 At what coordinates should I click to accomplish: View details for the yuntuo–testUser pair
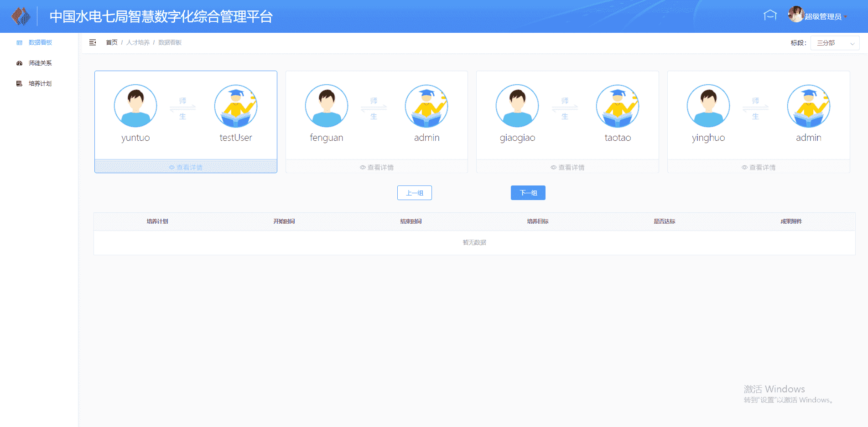coord(186,167)
